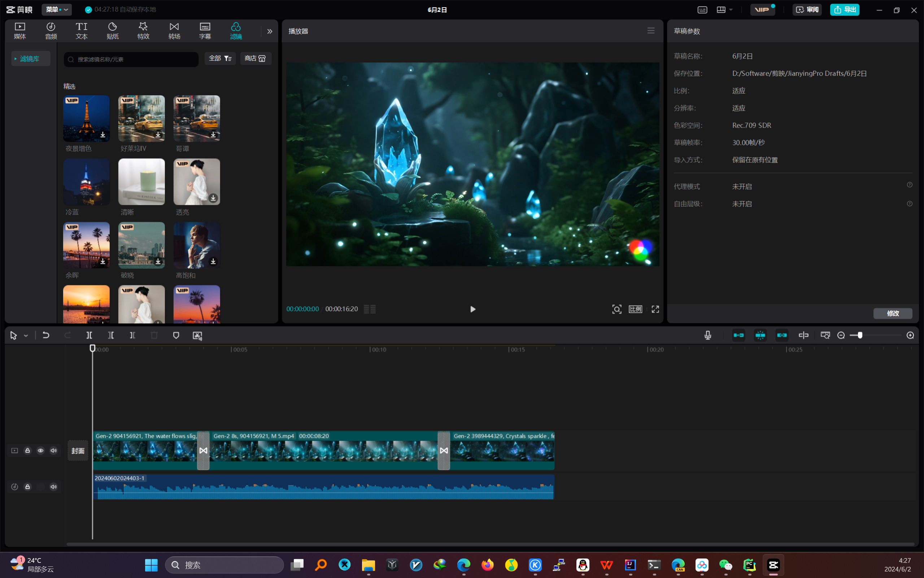Click the VIP membership button
This screenshot has height=578, width=924.
tap(763, 9)
